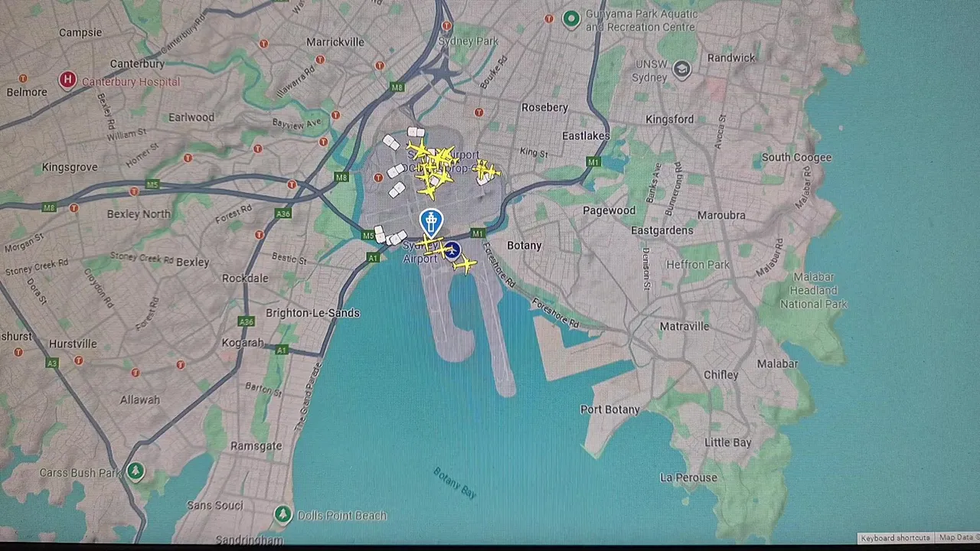Click the Sans Souci label
Image resolution: width=980 pixels, height=551 pixels.
pyautogui.click(x=215, y=505)
